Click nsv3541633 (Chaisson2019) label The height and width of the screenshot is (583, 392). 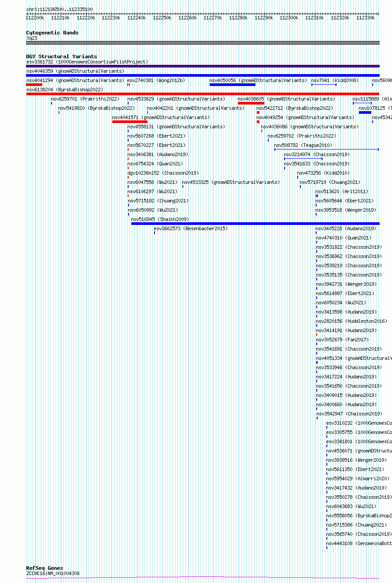click(317, 164)
